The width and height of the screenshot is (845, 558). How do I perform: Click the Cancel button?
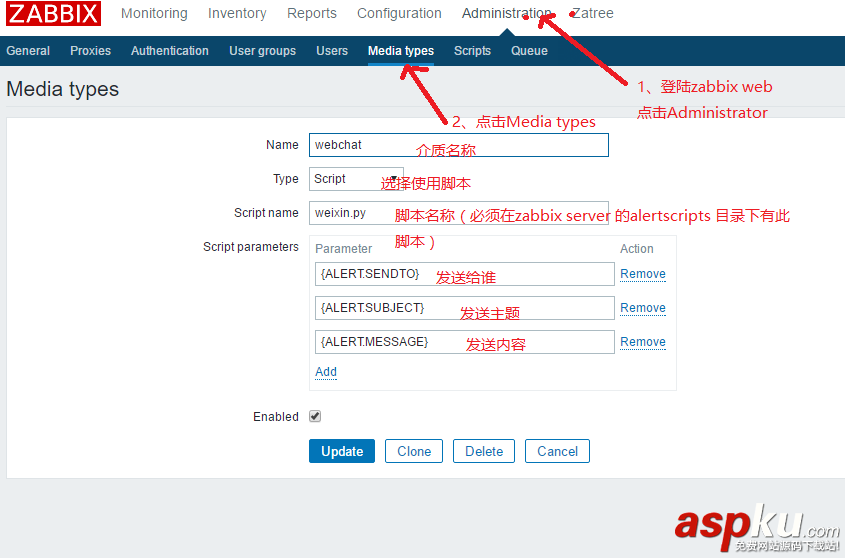557,451
